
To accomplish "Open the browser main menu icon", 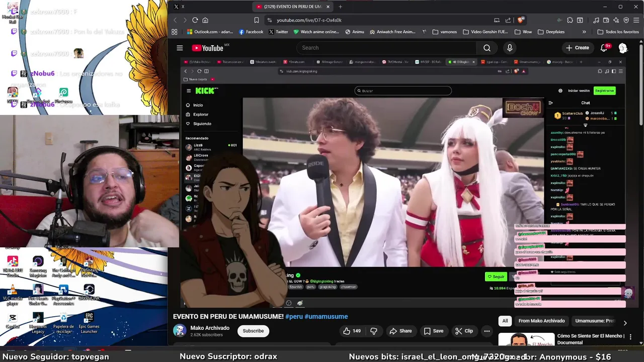I will (636, 20).
